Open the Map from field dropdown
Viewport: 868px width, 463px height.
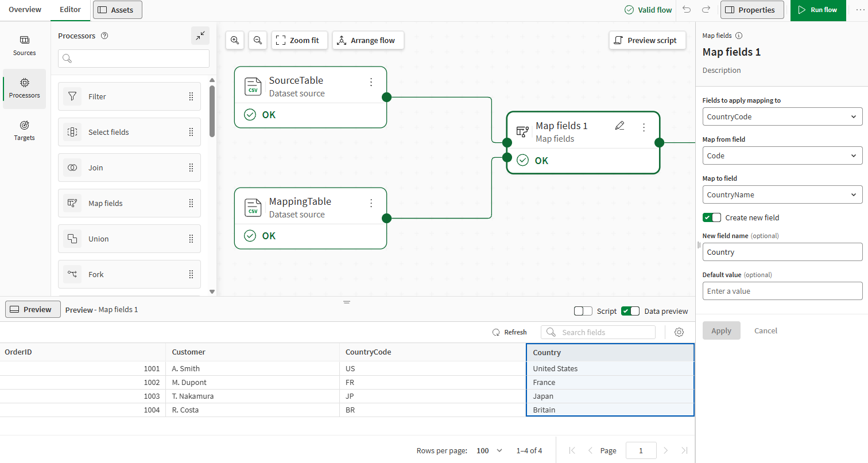[782, 155]
